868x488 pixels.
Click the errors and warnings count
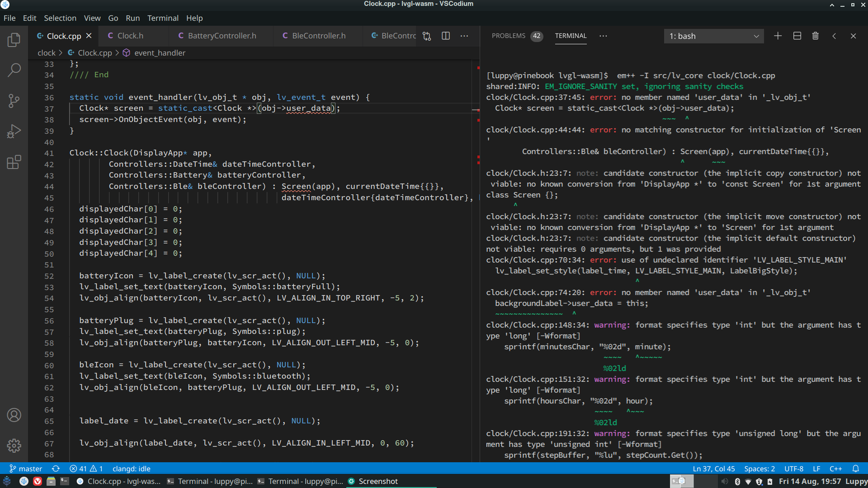(x=86, y=469)
